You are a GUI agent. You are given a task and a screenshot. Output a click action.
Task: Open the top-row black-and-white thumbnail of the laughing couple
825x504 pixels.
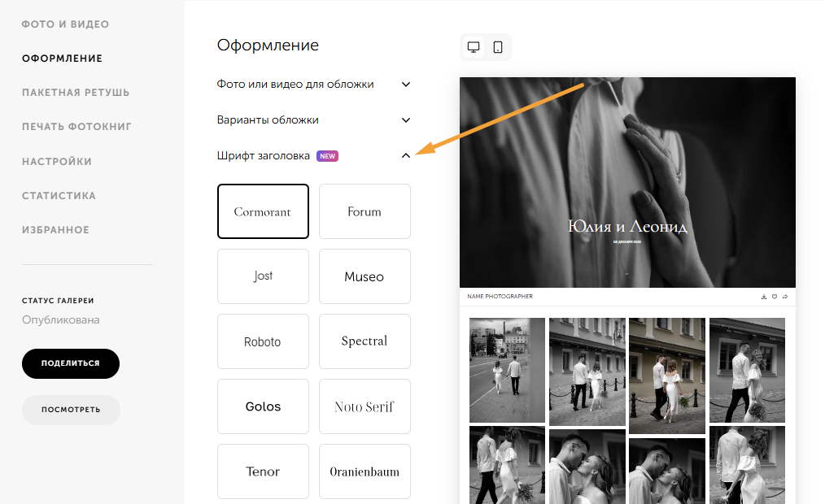[747, 370]
